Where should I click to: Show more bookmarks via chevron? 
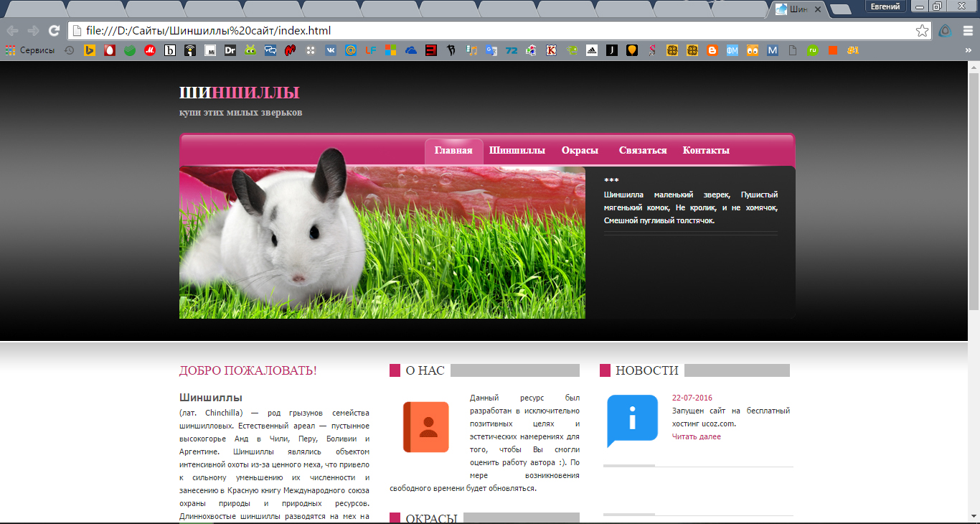point(968,50)
